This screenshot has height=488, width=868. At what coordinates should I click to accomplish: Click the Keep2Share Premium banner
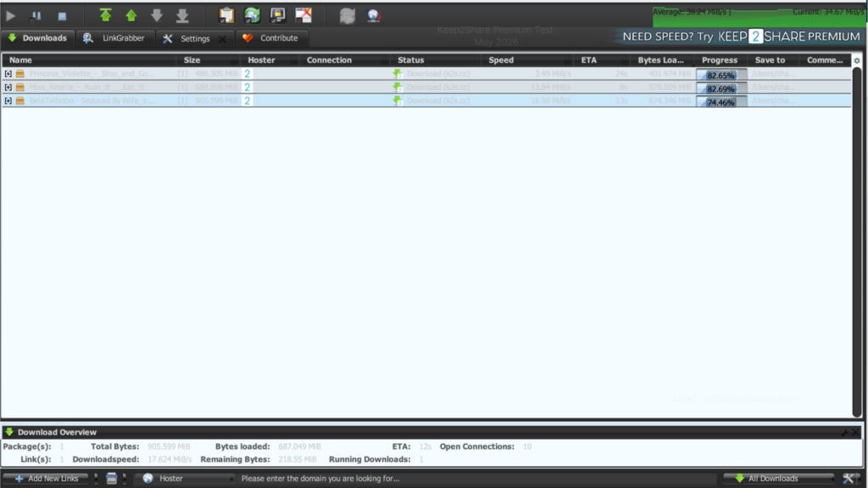(741, 36)
